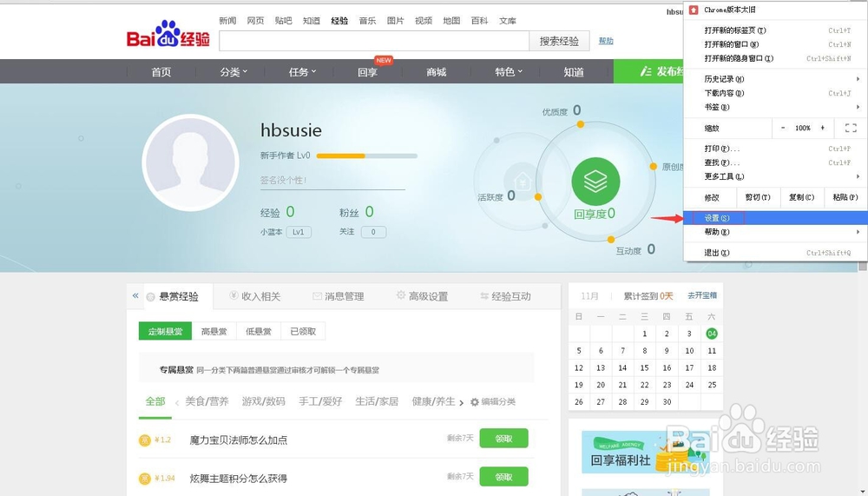Select 低悬赏 filter tab
868x496 pixels.
click(x=259, y=332)
